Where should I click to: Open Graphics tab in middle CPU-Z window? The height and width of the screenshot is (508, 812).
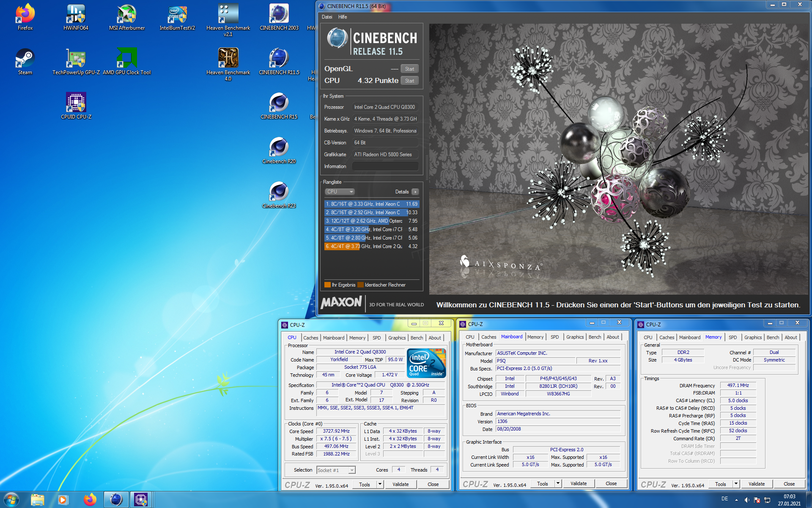(x=575, y=337)
